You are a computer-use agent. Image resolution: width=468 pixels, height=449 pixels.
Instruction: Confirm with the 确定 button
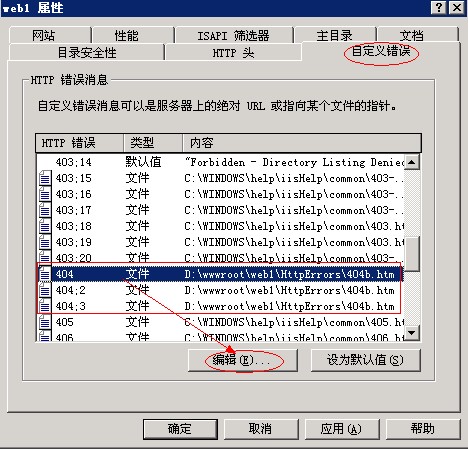[x=180, y=429]
